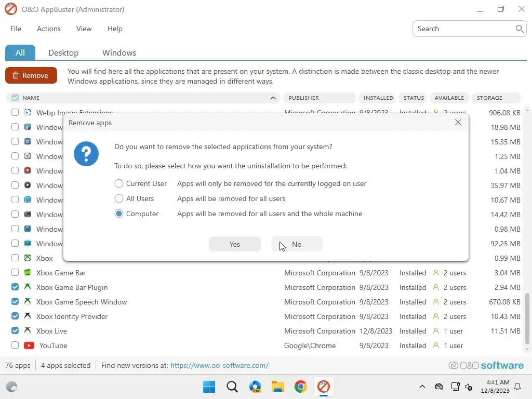This screenshot has width=532, height=399.
Task: Uncheck the Xbox Live checkbox
Action: [15, 331]
